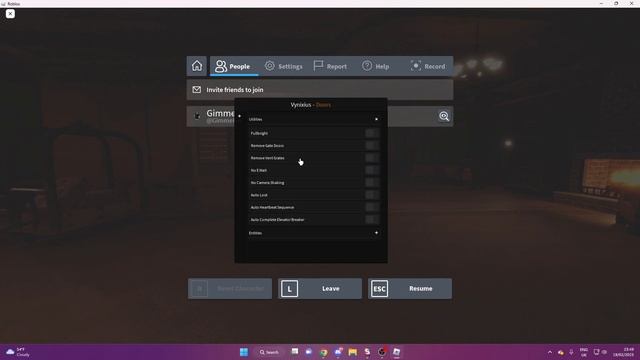Click the volume tray icon
The height and width of the screenshot is (360, 640).
604,352
